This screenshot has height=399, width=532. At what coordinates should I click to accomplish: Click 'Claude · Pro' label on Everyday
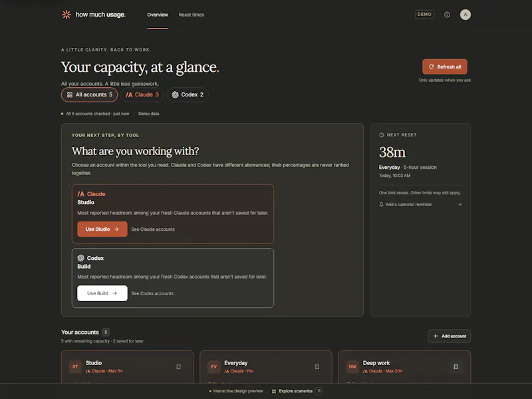tap(239, 371)
